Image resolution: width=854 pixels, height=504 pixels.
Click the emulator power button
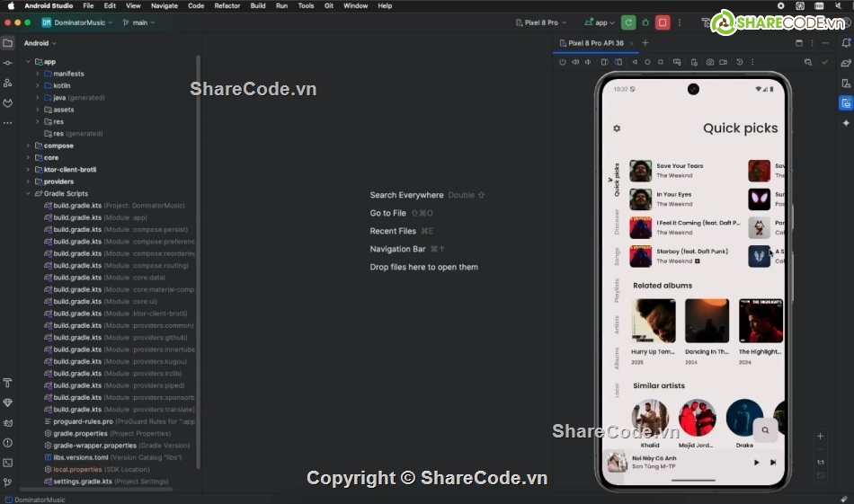click(563, 62)
